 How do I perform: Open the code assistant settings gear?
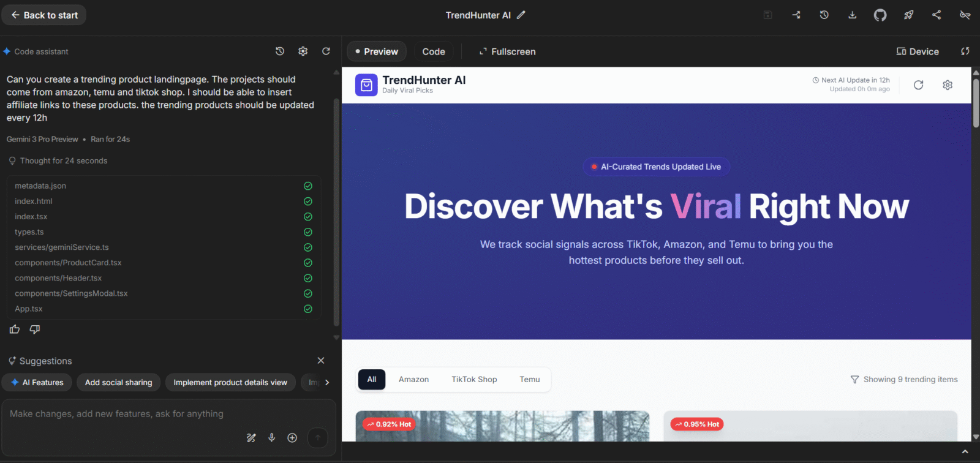(303, 51)
